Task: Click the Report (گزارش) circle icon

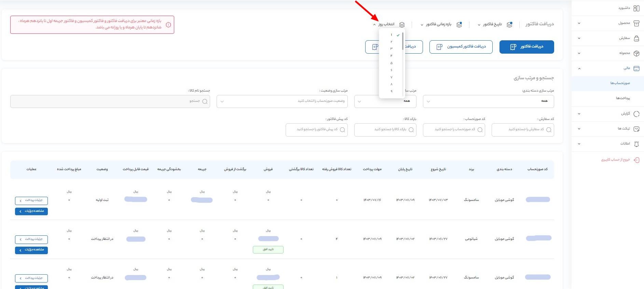Action: point(636,114)
